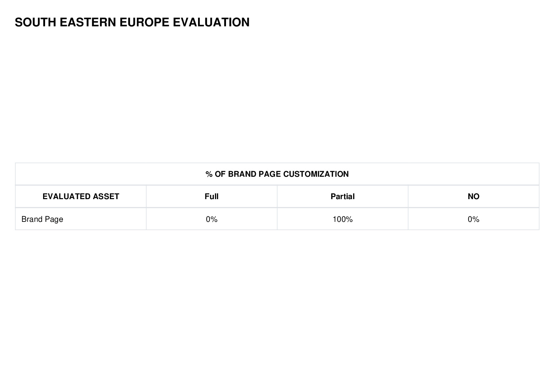Click the % symbol in table title
Screen dimensions: 554x392
tap(209, 174)
